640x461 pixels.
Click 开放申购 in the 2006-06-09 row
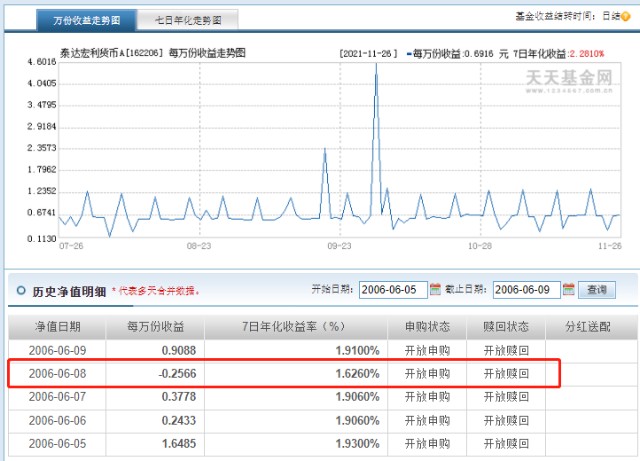coord(427,350)
